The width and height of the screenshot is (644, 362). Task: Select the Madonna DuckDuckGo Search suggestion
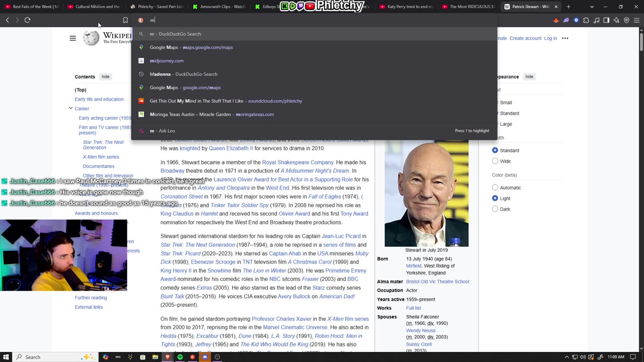pyautogui.click(x=314, y=74)
